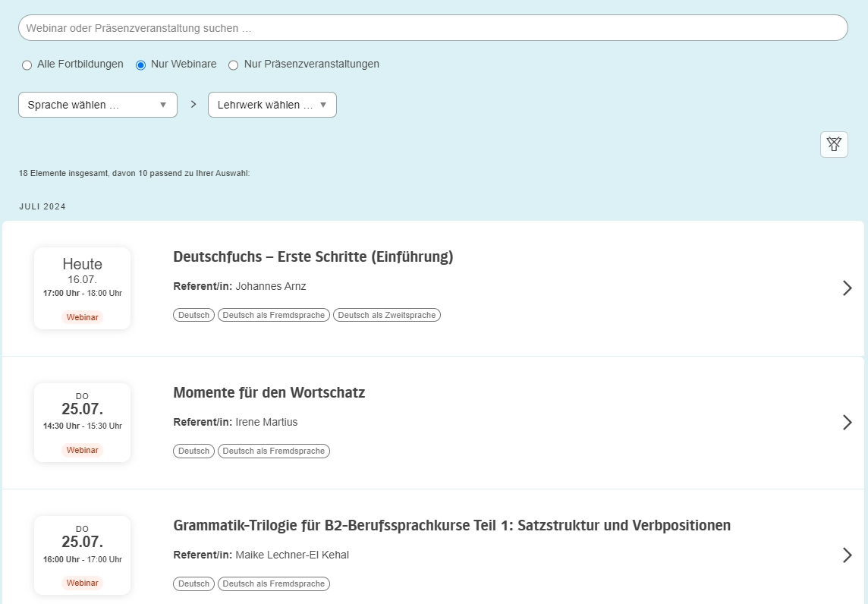
Task: Click the Deutsch als Zweitsprache tag
Action: [387, 315]
